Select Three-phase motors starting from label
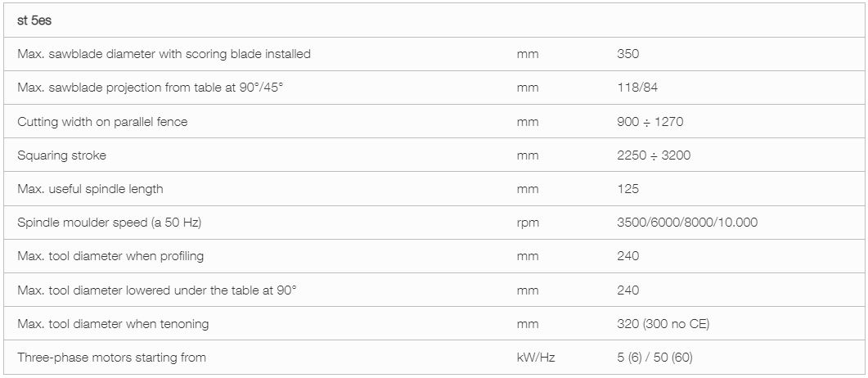 click(112, 358)
